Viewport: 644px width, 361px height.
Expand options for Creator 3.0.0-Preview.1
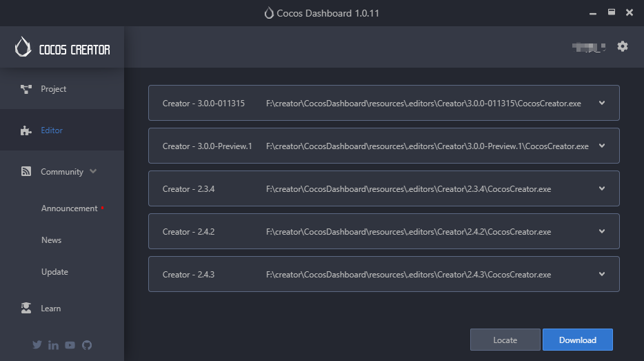[x=601, y=146]
